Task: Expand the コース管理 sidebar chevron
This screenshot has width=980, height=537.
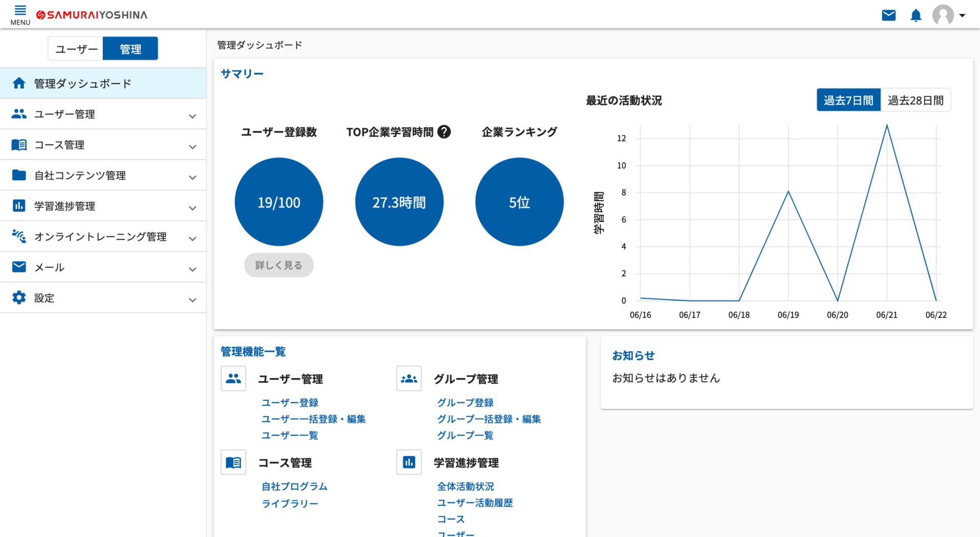Action: point(192,147)
